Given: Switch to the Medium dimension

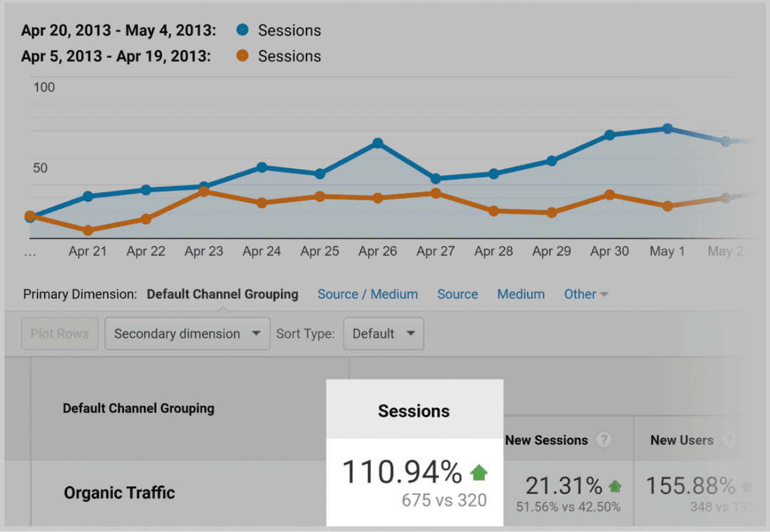Looking at the screenshot, I should [520, 294].
